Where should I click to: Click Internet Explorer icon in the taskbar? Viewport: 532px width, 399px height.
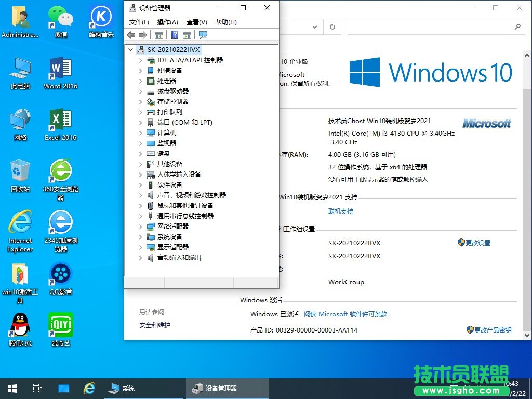click(89, 388)
